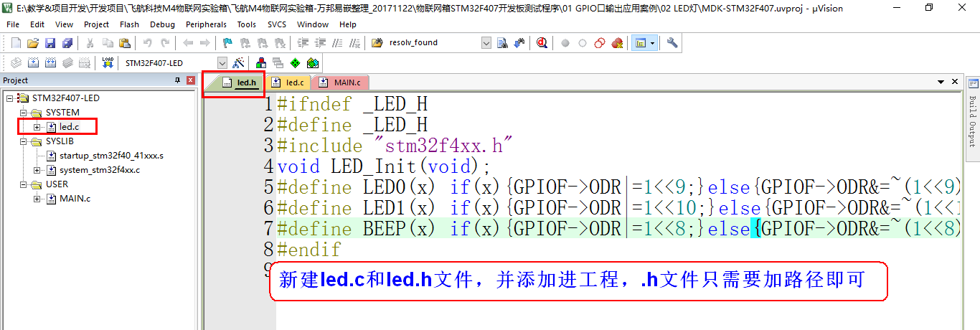Copy selection with the toolbar copy icon

point(106,43)
